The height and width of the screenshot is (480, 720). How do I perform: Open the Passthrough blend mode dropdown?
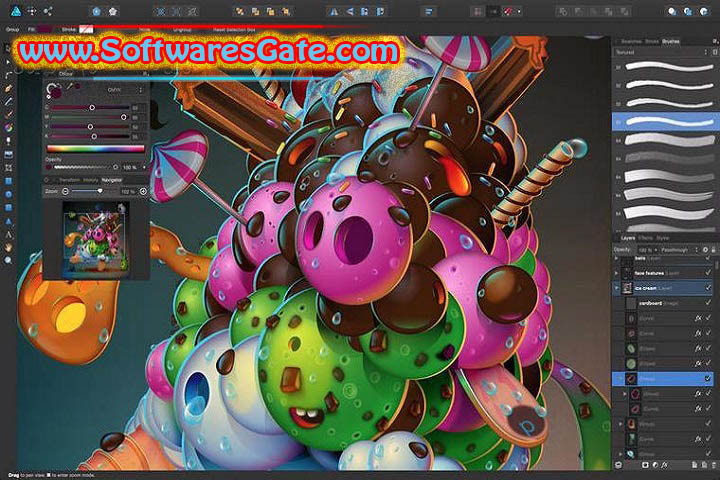click(680, 250)
